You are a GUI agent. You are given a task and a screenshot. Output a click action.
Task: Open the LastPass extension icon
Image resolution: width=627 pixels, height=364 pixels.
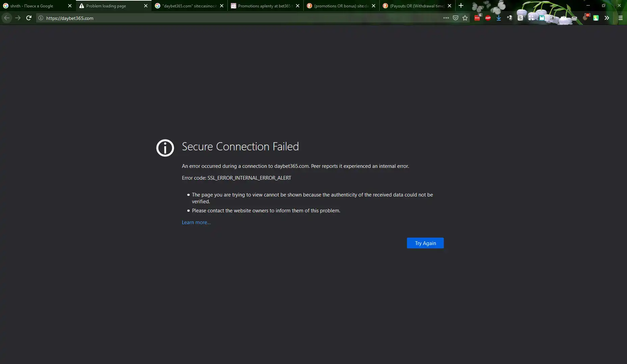click(477, 18)
